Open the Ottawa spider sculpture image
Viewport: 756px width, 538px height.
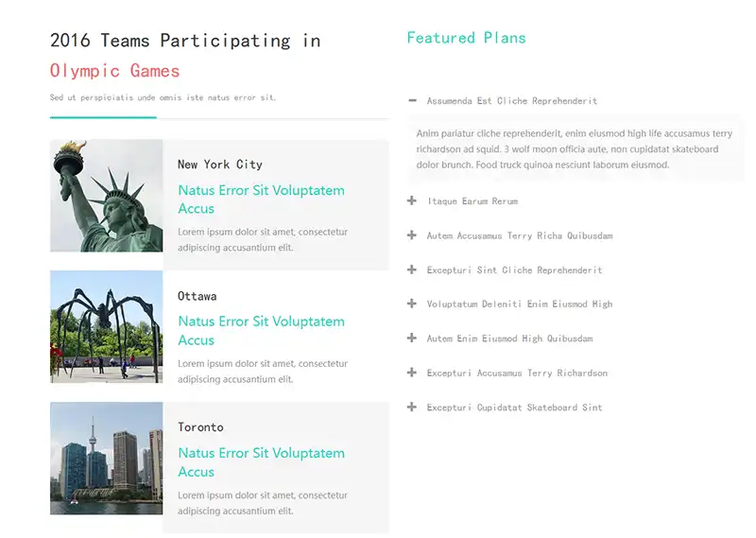tap(106, 327)
